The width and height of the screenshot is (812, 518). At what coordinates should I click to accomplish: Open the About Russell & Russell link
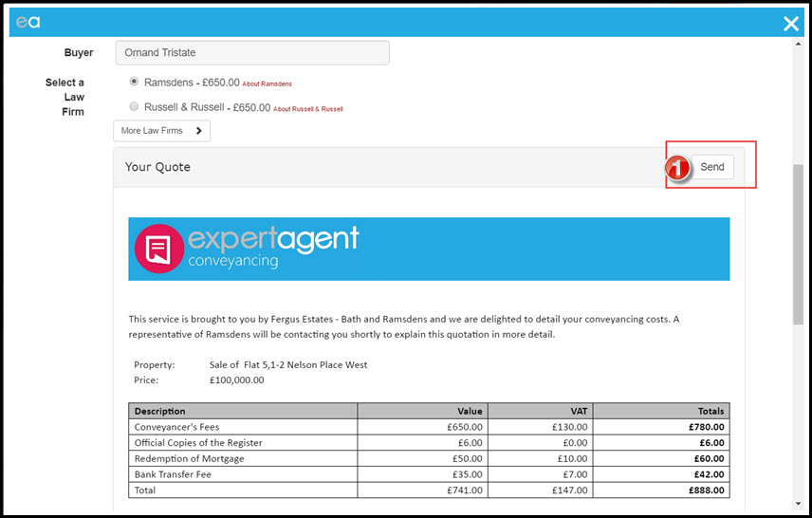[x=308, y=109]
